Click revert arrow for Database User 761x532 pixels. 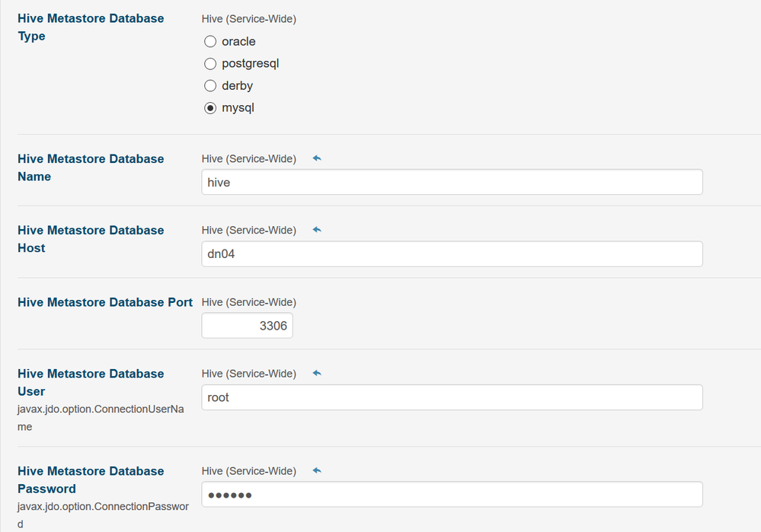317,373
